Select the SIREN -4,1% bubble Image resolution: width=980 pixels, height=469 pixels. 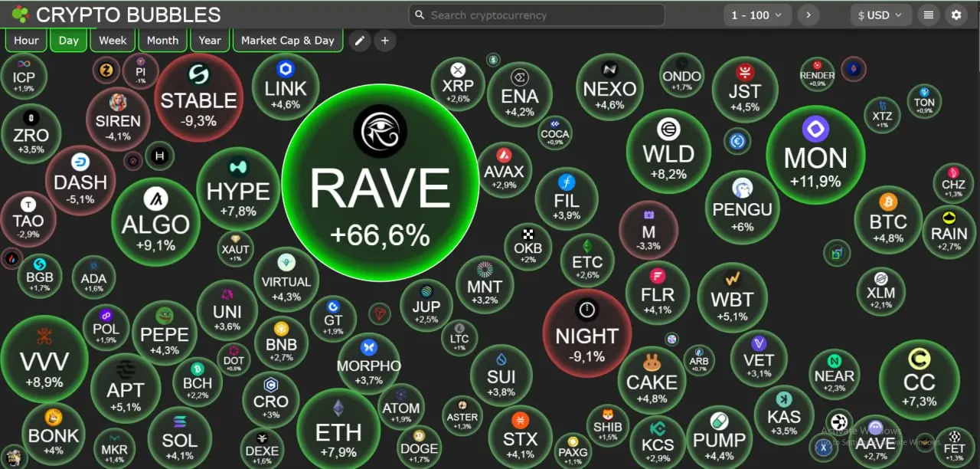click(x=118, y=119)
